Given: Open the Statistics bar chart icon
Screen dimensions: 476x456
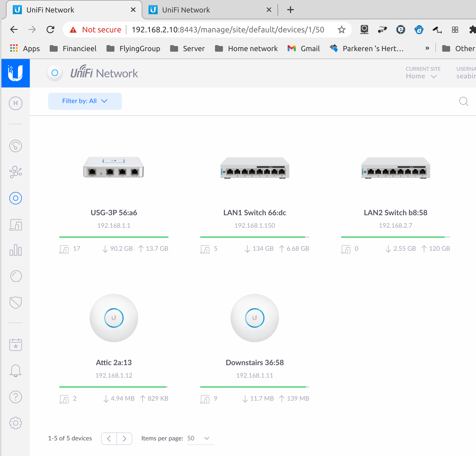Looking at the screenshot, I should 16,250.
